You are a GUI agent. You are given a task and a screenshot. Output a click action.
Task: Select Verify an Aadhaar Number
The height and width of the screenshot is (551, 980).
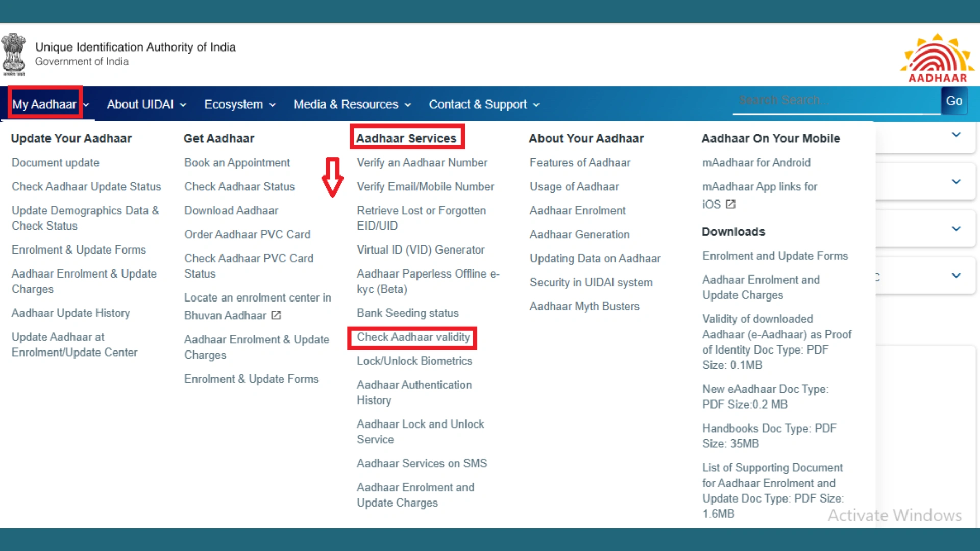click(x=422, y=163)
